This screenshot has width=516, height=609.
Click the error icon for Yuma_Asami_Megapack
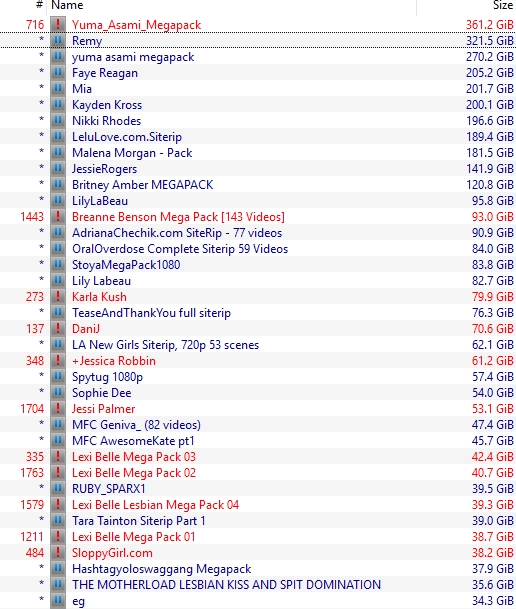click(x=58, y=25)
